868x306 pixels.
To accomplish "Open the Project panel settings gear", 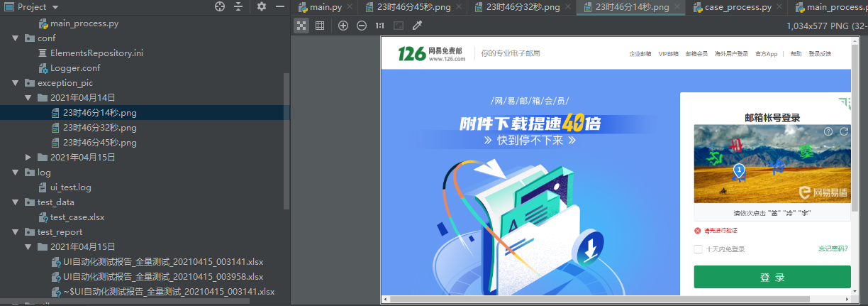I will pyautogui.click(x=262, y=7).
